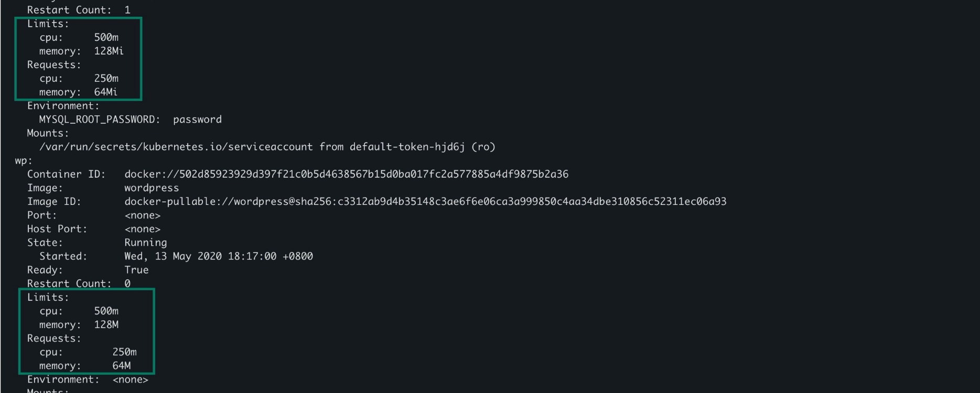This screenshot has height=393, width=980.
Task: Click the Ready value 'True'
Action: (136, 270)
